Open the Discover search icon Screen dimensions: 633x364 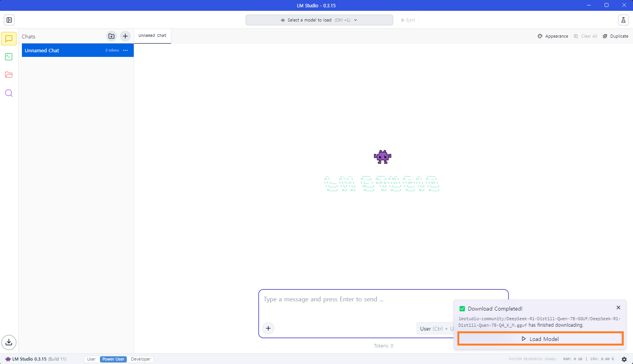coord(9,93)
